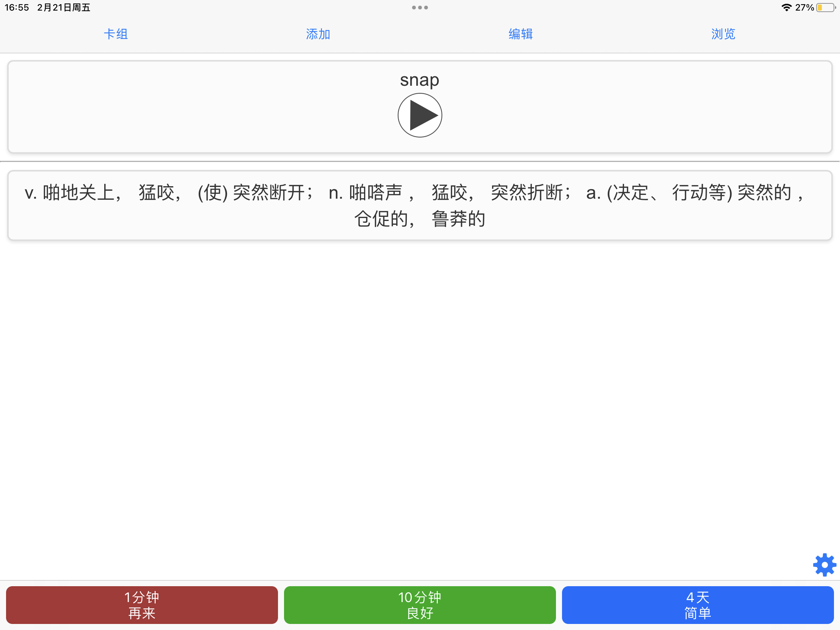Tap the three-dot multitasking indicator
840x630 pixels.
420,8
